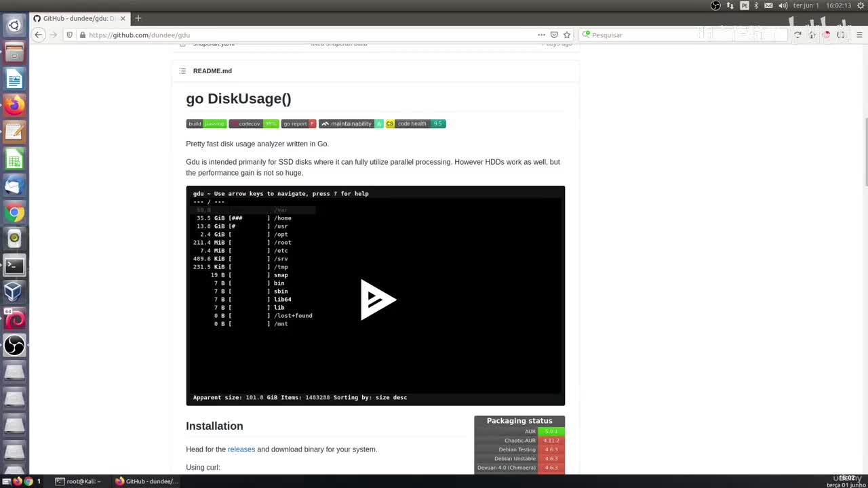The height and width of the screenshot is (488, 868).
Task: Click OBS indicator in top panel
Action: coord(715,5)
